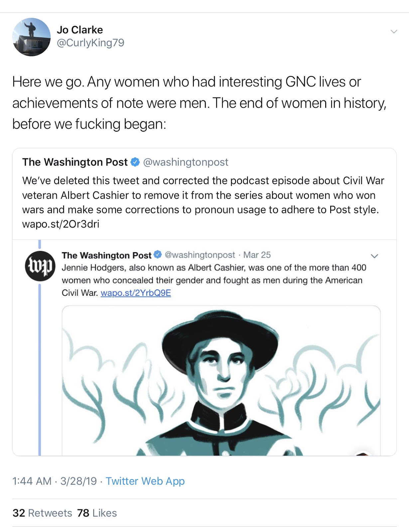This screenshot has height=532, width=409.
Task: Open the tweet options chevron menu
Action: click(394, 32)
